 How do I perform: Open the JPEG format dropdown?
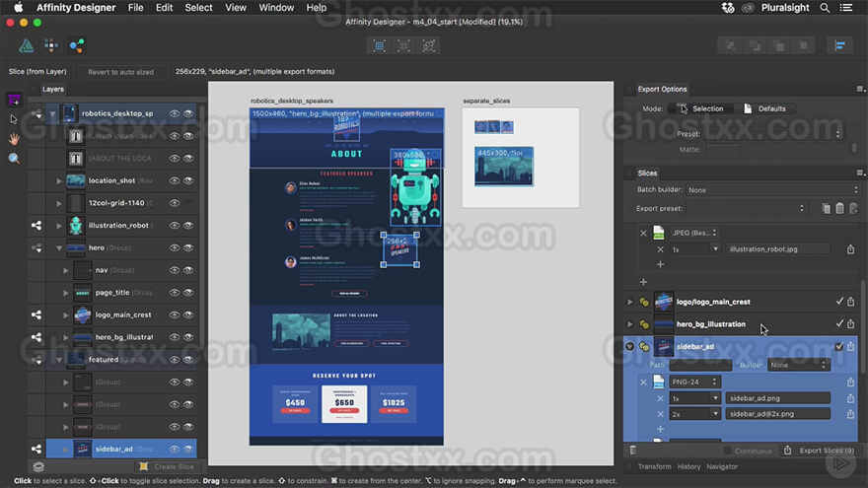[x=694, y=233]
